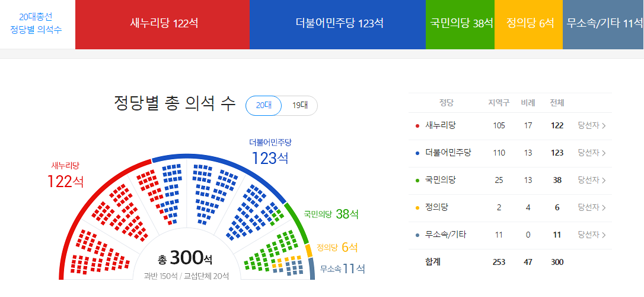Click the yellow dot beside 정의당

coord(417,208)
